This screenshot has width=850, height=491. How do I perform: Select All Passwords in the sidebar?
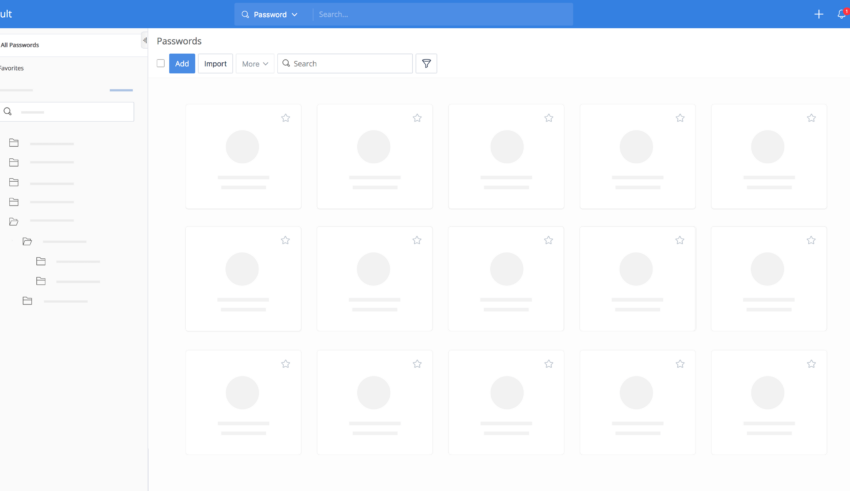[x=20, y=45]
